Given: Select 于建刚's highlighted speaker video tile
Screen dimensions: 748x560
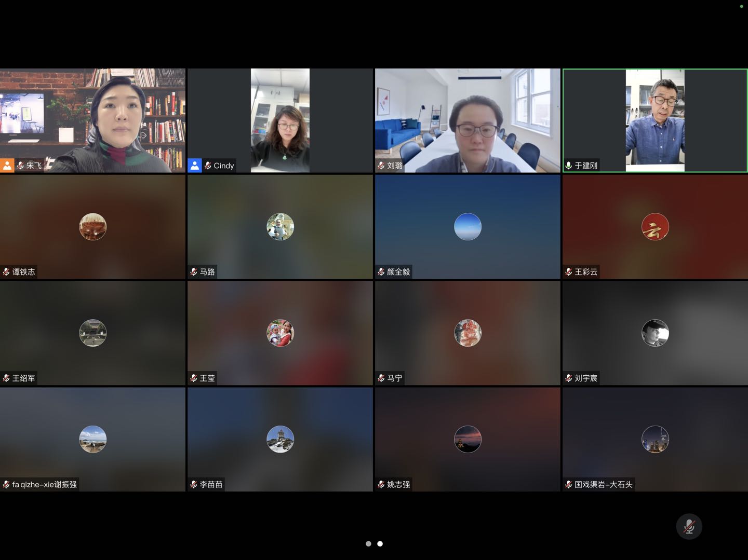Looking at the screenshot, I should click(x=655, y=120).
